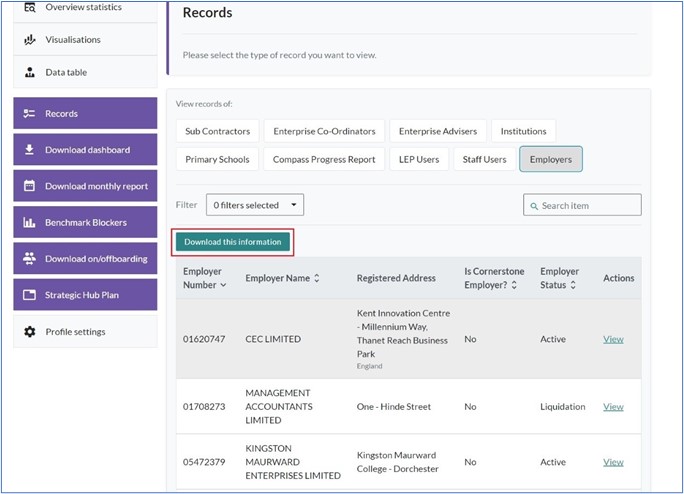Go to Visualisations page
The width and height of the screenshot is (684, 494).
pyautogui.click(x=85, y=40)
